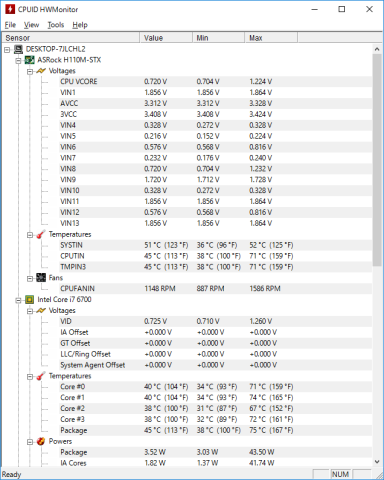
Task: Select the VID voltage row
Action: pos(216,321)
